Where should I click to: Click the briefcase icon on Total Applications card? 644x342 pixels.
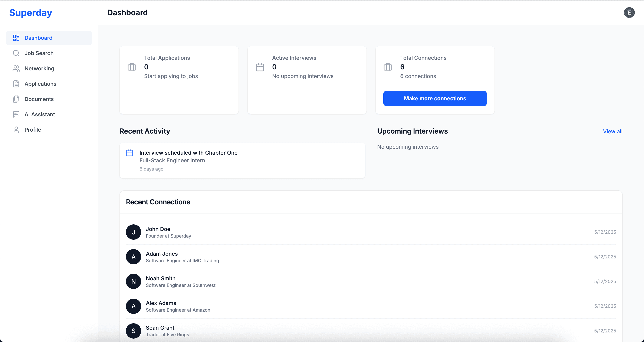coord(132,67)
